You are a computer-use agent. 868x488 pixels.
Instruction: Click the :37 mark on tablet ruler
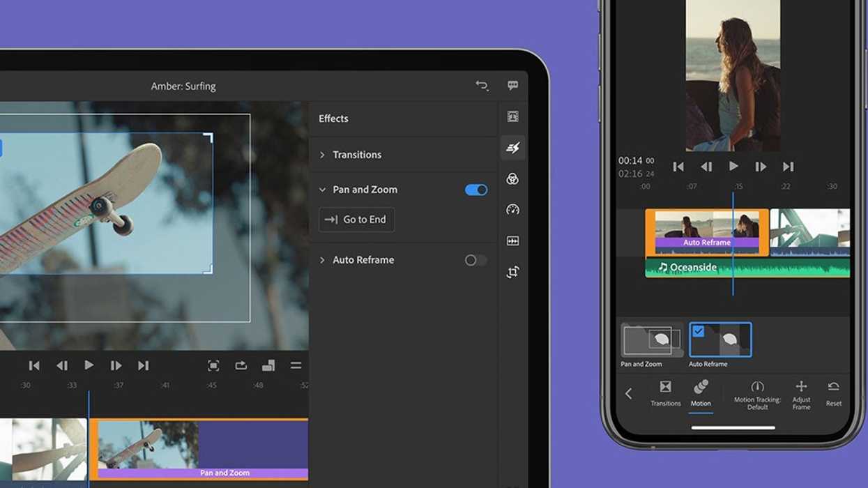pos(119,386)
